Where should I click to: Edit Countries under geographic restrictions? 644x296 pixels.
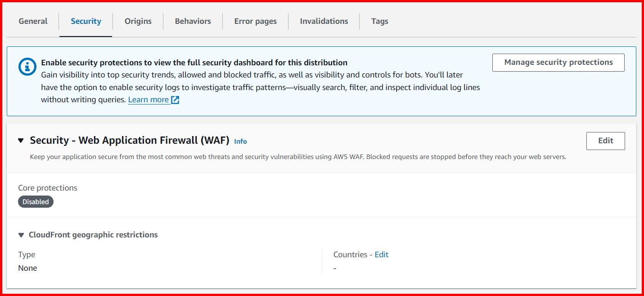381,254
